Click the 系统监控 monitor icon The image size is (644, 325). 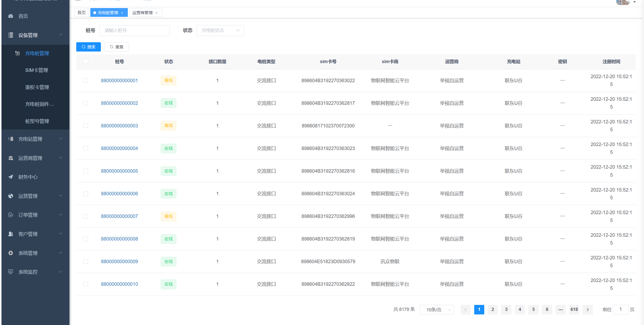[x=11, y=272]
